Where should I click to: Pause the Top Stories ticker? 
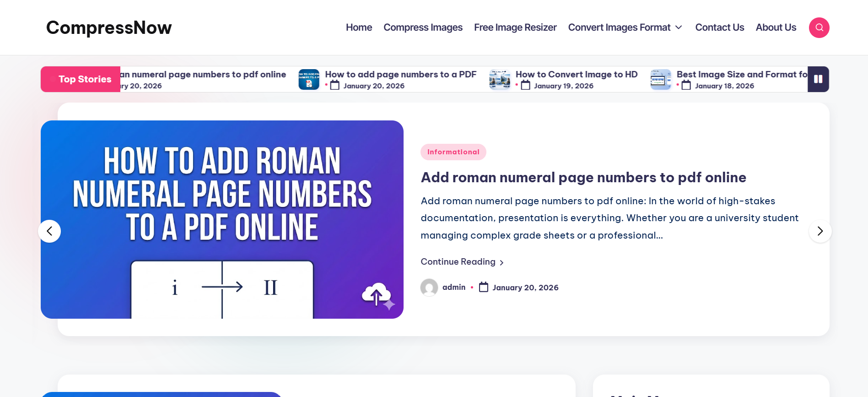coord(818,79)
